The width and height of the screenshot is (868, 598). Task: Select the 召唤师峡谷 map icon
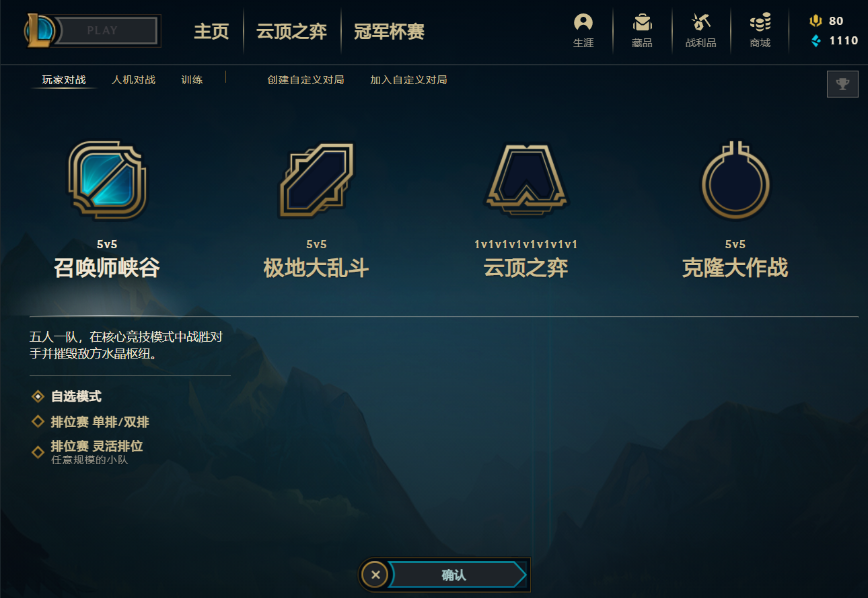(107, 180)
